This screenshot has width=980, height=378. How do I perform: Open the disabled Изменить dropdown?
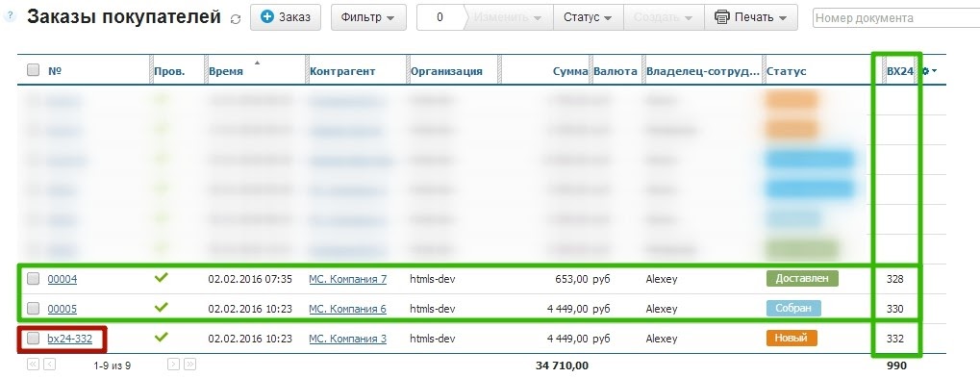[x=508, y=17]
